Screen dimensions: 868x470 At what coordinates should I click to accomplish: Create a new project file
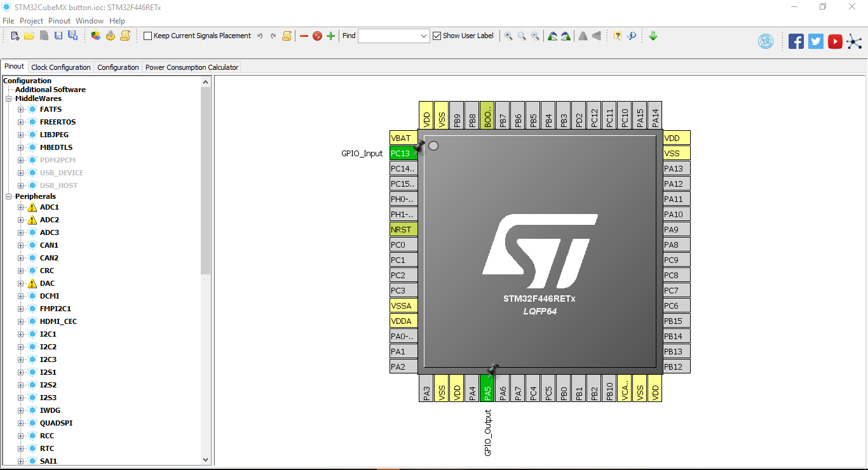click(x=14, y=36)
